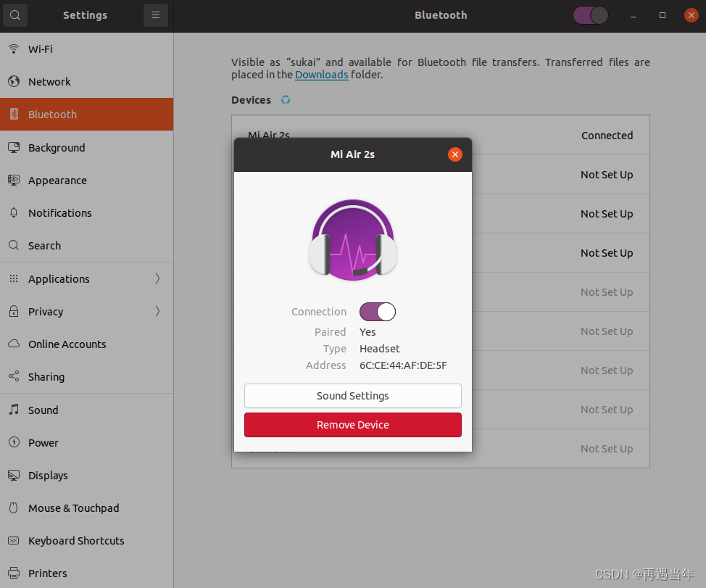Click the Mouse & Touchpad icon
The width and height of the screenshot is (706, 588).
point(14,508)
